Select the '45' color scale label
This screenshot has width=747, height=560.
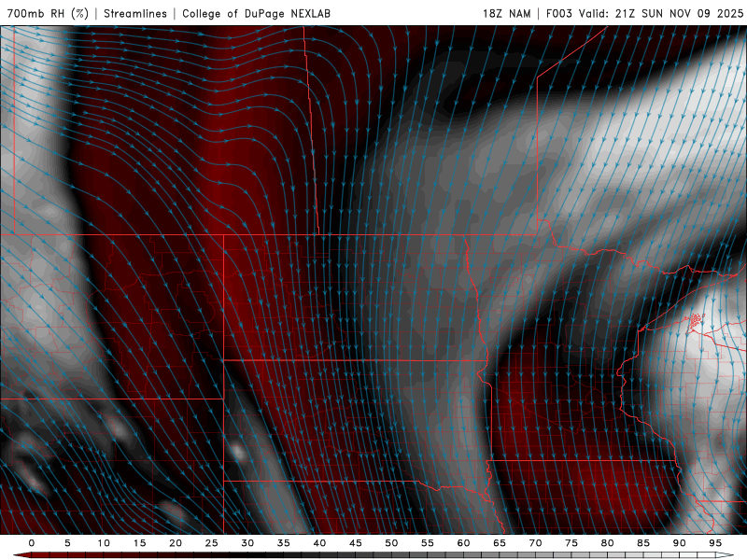[x=356, y=543]
